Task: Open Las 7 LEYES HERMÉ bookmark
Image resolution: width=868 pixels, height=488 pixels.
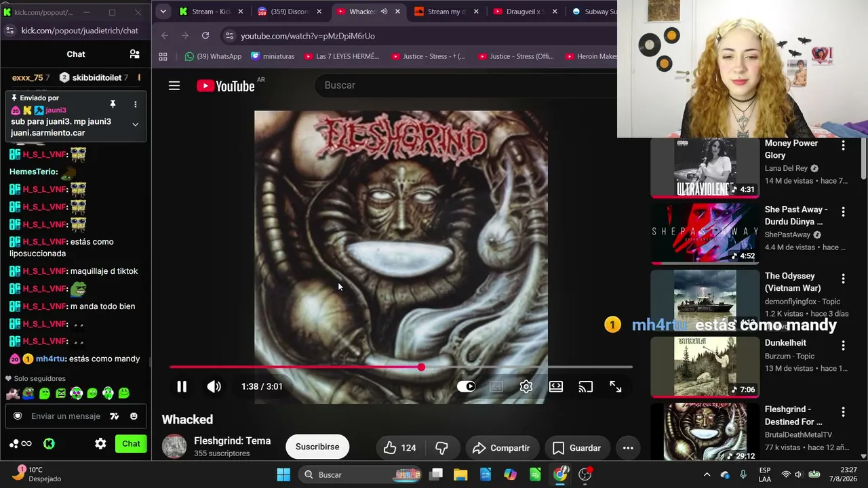Action: (x=342, y=56)
